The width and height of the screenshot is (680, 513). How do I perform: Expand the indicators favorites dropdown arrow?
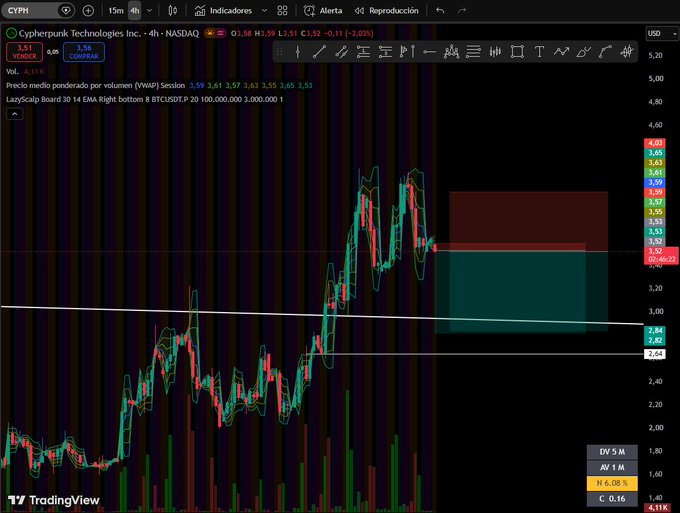click(264, 10)
